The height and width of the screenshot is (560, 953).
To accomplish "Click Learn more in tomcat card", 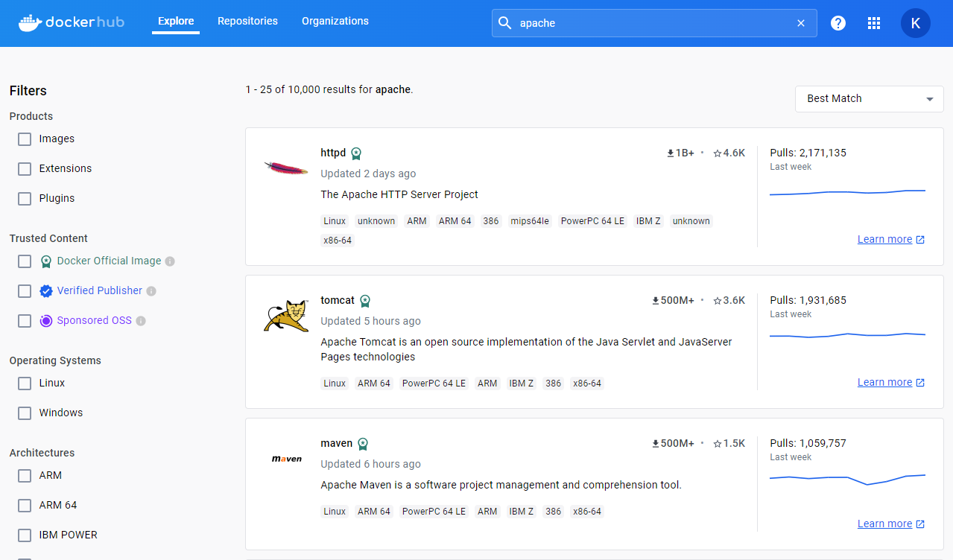I will 891,382.
